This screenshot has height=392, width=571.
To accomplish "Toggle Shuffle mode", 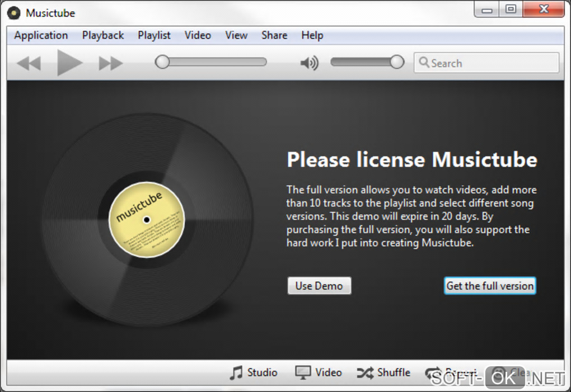I will [383, 373].
